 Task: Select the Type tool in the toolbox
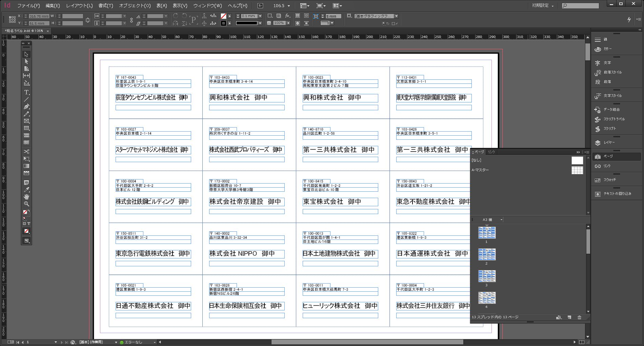26,92
